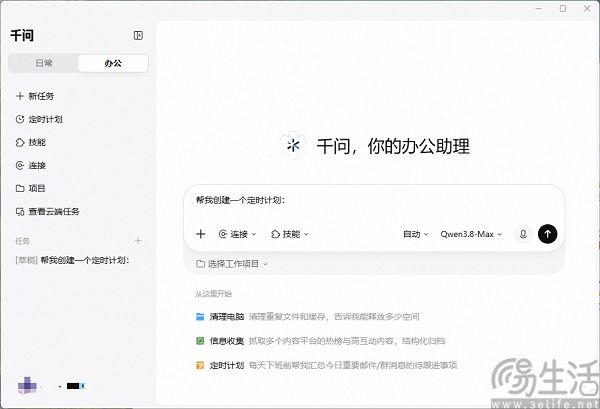Collapse the sidebar with the panel icon

pos(138,36)
